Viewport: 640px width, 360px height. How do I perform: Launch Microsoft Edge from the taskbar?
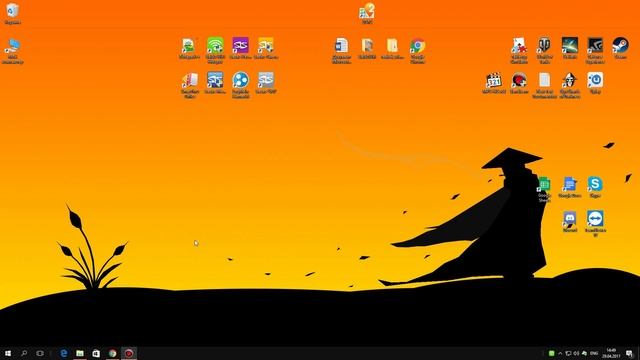pos(64,353)
